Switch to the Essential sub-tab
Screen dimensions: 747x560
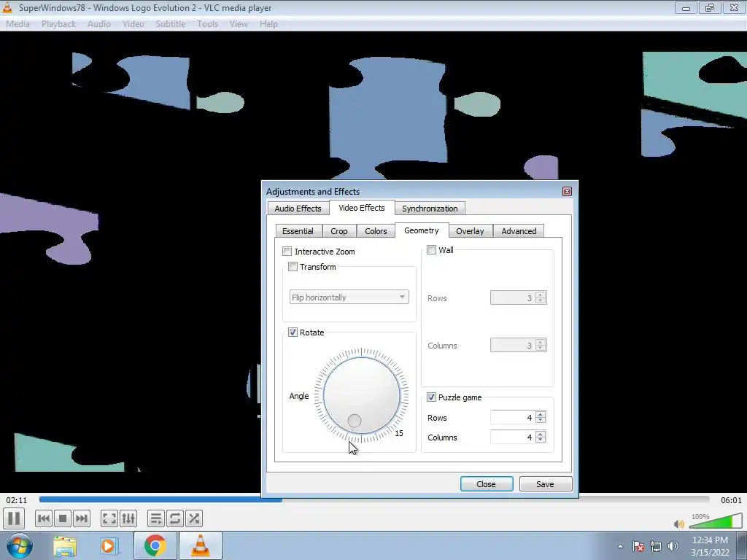click(298, 231)
